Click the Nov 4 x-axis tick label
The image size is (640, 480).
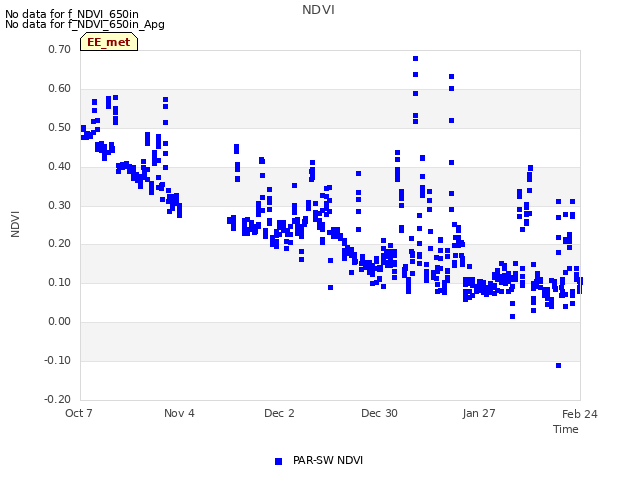tap(179, 413)
